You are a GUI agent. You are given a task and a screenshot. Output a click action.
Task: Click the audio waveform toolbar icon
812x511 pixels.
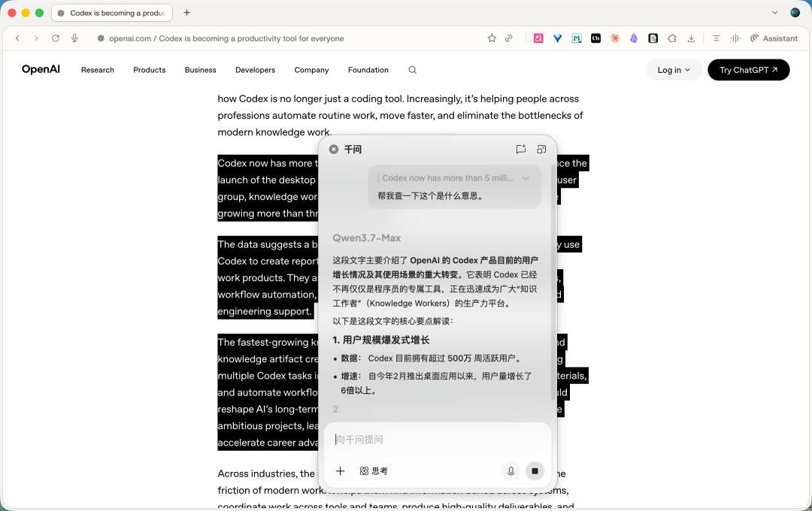735,38
